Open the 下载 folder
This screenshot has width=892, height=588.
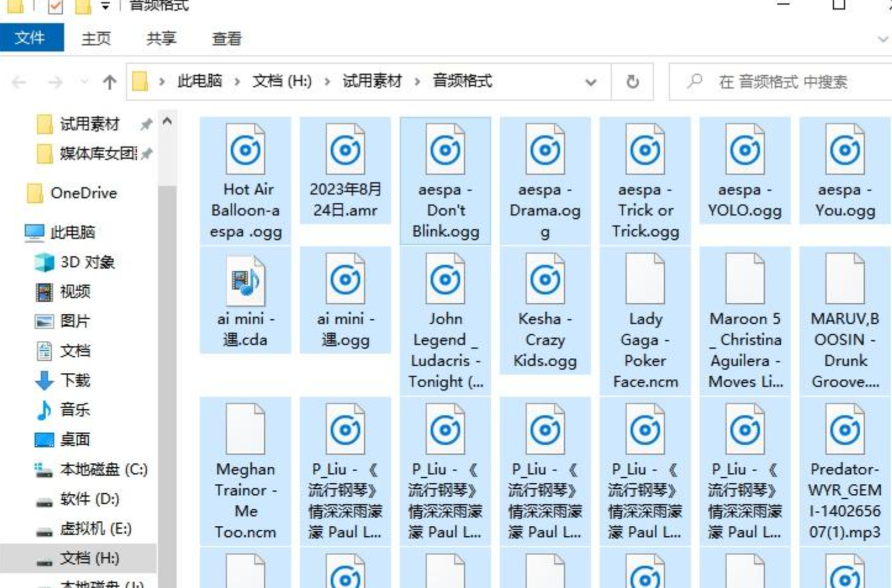click(x=75, y=380)
